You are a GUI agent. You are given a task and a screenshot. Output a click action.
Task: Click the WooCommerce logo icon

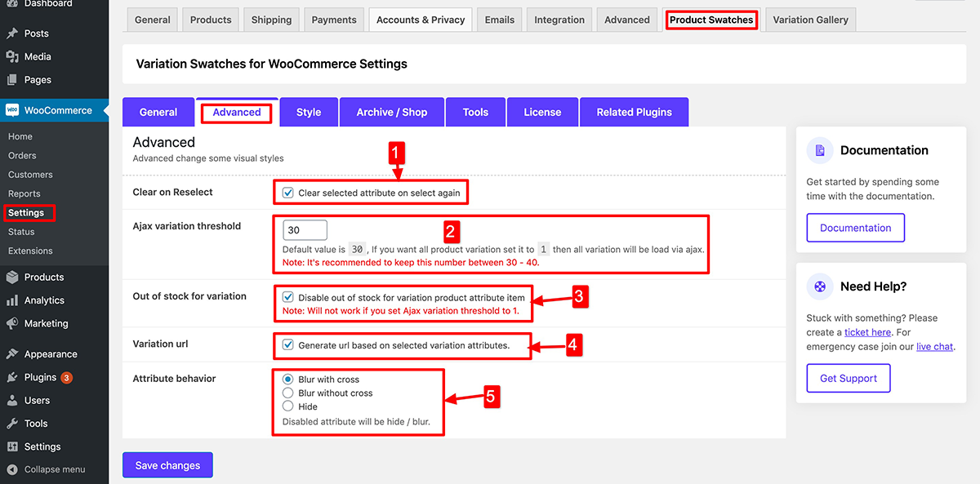click(12, 110)
